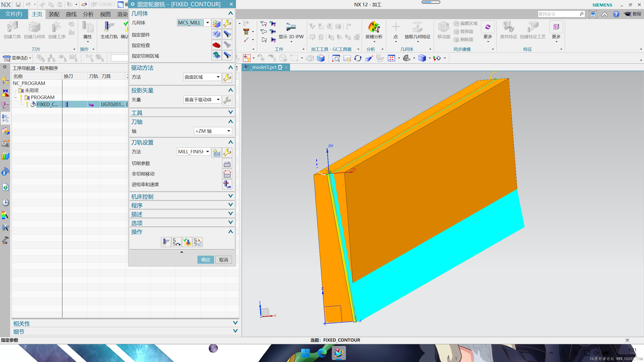This screenshot has width=644, height=362.
Task: Click the Point (点) tool icon
Action: click(396, 27)
